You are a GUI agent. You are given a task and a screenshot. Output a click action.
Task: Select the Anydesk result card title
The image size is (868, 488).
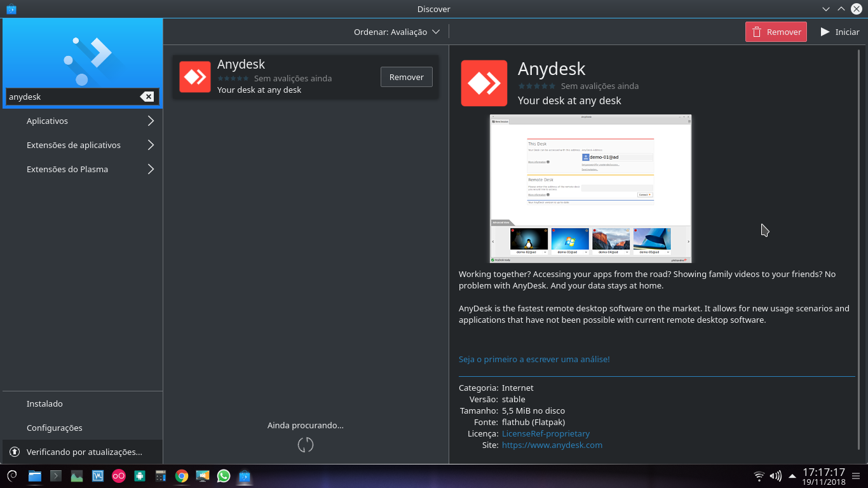[241, 64]
